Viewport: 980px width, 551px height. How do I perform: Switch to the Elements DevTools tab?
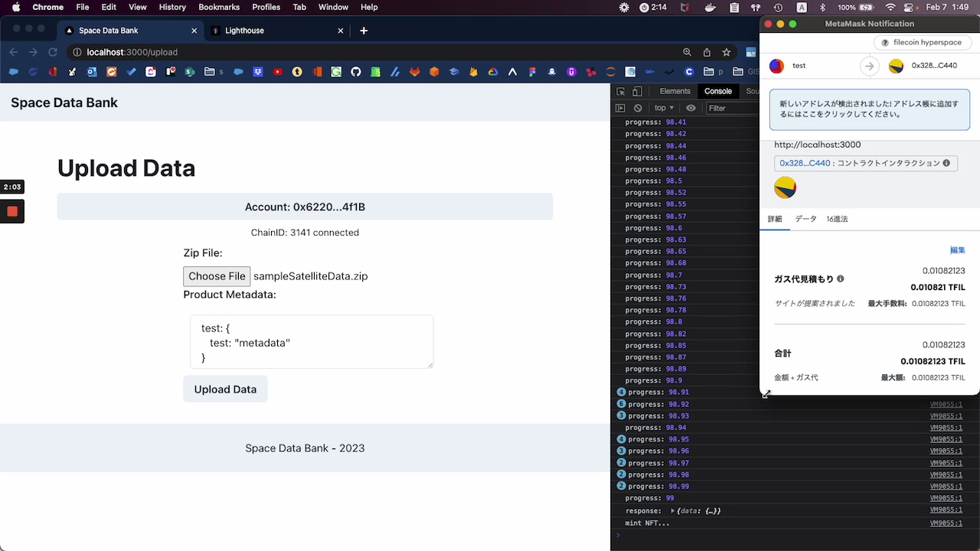click(x=675, y=91)
